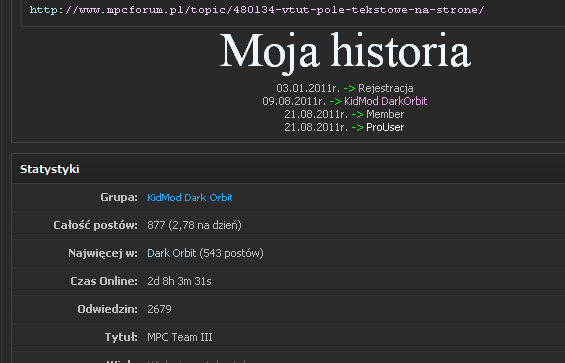Click the 'Grupa:' label
565x363 pixels.
pyautogui.click(x=119, y=197)
